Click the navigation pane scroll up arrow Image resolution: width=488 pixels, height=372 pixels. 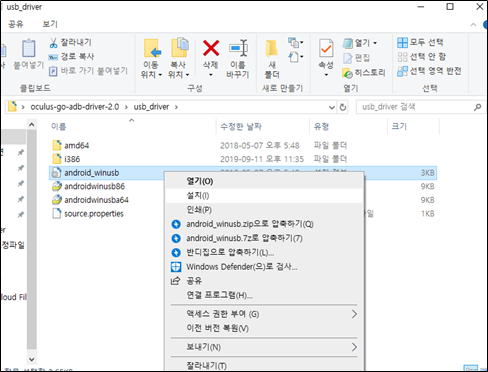coord(32,125)
